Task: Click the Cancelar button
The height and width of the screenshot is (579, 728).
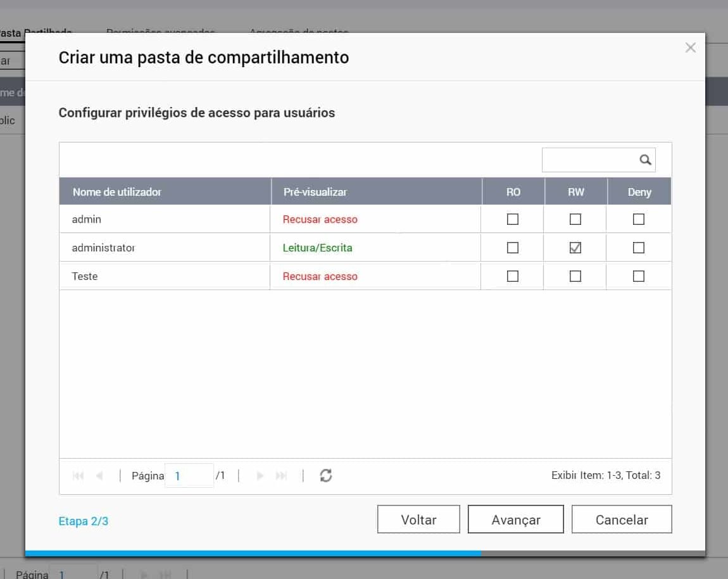Action: point(621,519)
